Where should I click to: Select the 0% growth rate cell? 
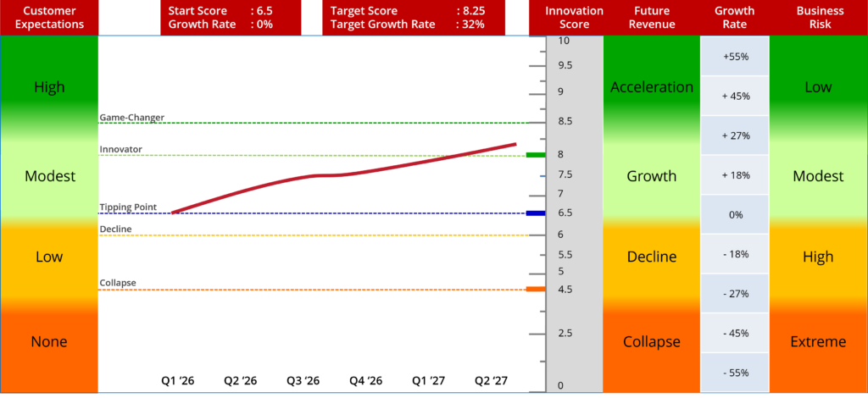click(x=735, y=215)
